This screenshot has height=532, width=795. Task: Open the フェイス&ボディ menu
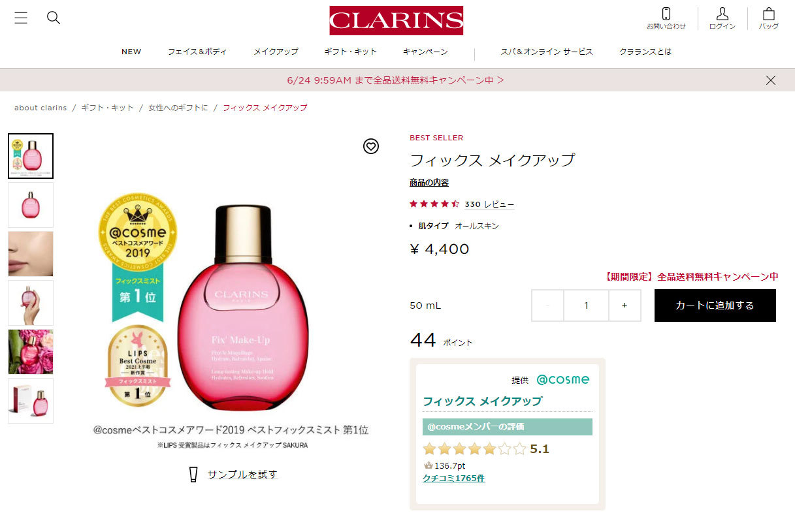click(197, 52)
